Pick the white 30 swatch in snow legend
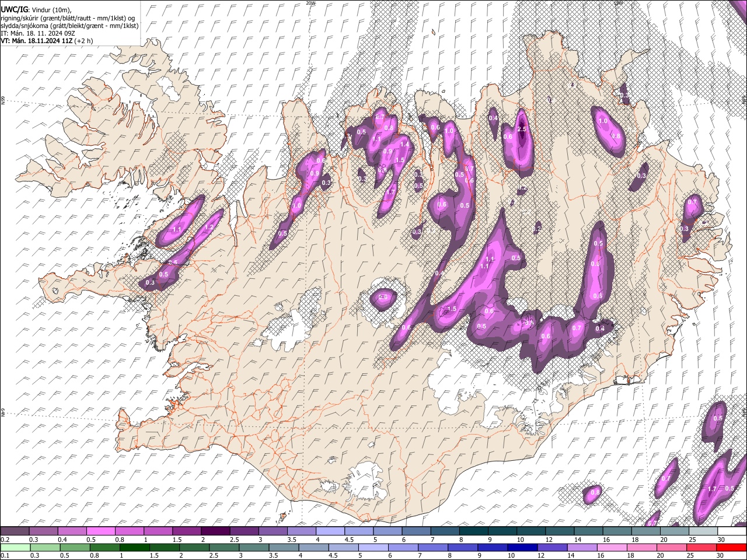 coord(732,531)
